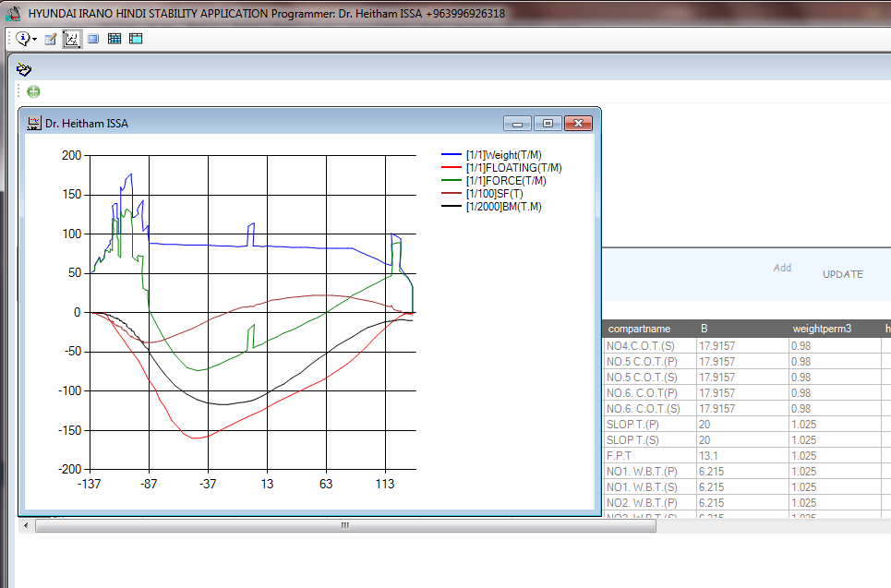Click the Add button

point(782,268)
